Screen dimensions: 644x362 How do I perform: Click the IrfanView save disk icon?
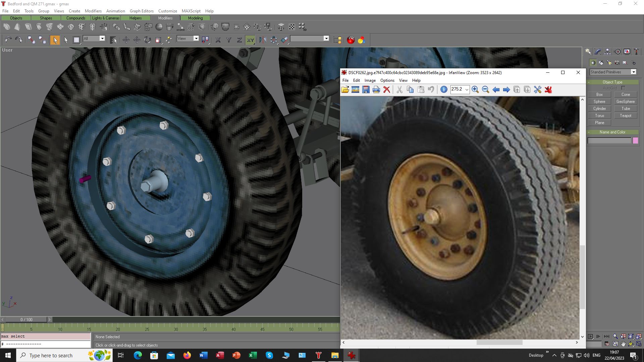coord(366,89)
